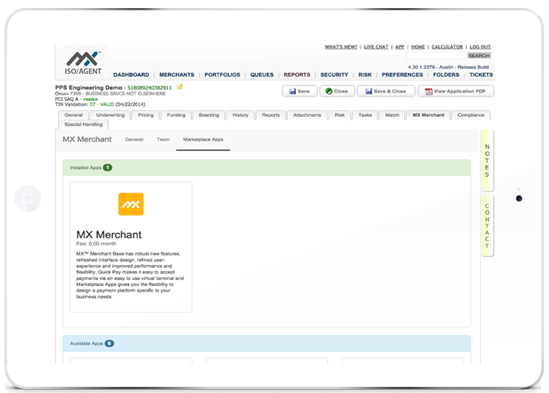Click the PPS Engineering Demo merchant name
Screen dimensions: 549x393
pos(89,88)
